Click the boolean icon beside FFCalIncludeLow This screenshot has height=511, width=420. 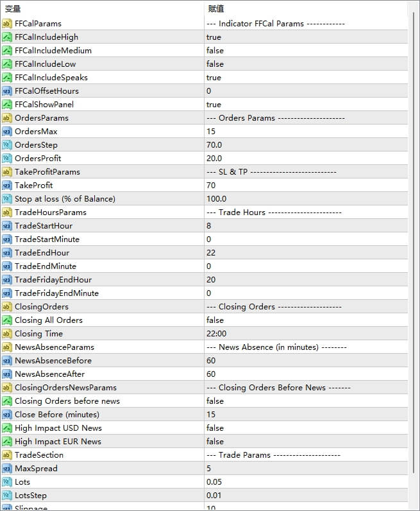[x=6, y=64]
